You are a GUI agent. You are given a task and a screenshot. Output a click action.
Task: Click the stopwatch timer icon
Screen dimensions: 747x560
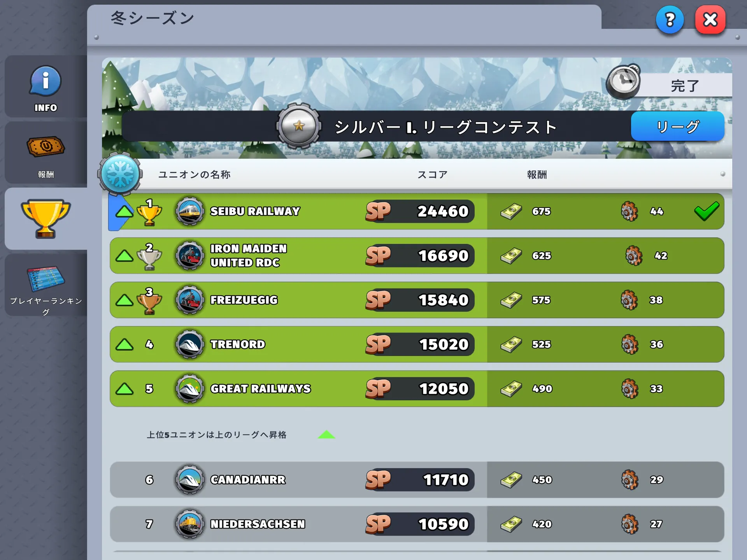click(x=623, y=82)
